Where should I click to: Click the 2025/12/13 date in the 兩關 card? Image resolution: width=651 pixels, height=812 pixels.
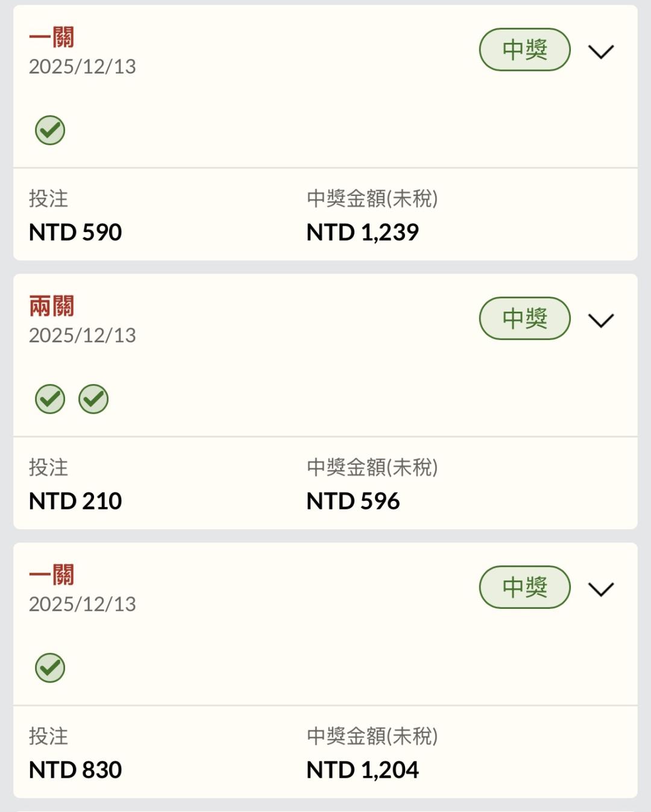point(83,335)
